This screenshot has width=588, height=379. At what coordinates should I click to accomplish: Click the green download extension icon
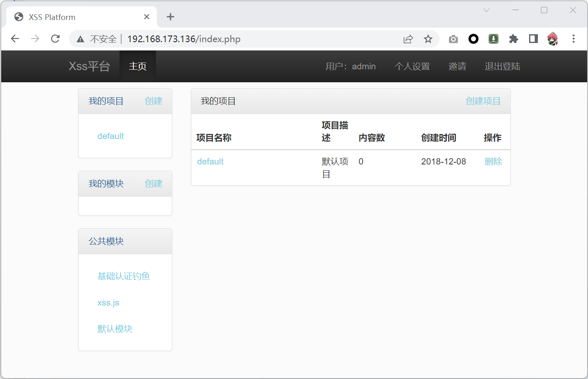tap(494, 39)
